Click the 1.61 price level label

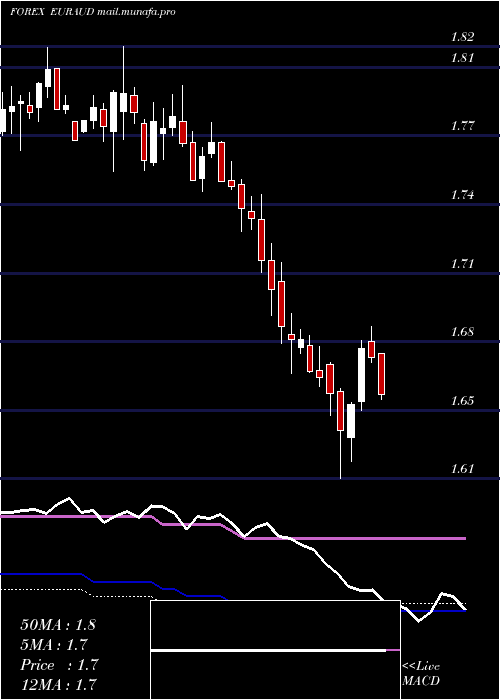462,469
